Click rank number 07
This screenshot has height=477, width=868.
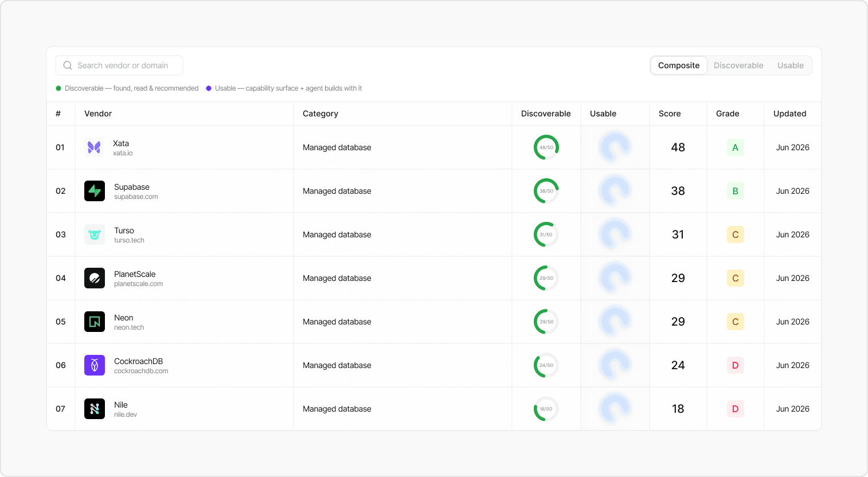[x=60, y=409]
